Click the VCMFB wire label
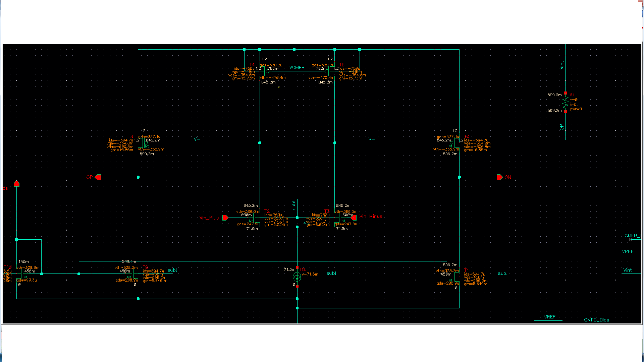The image size is (644, 362). [297, 68]
